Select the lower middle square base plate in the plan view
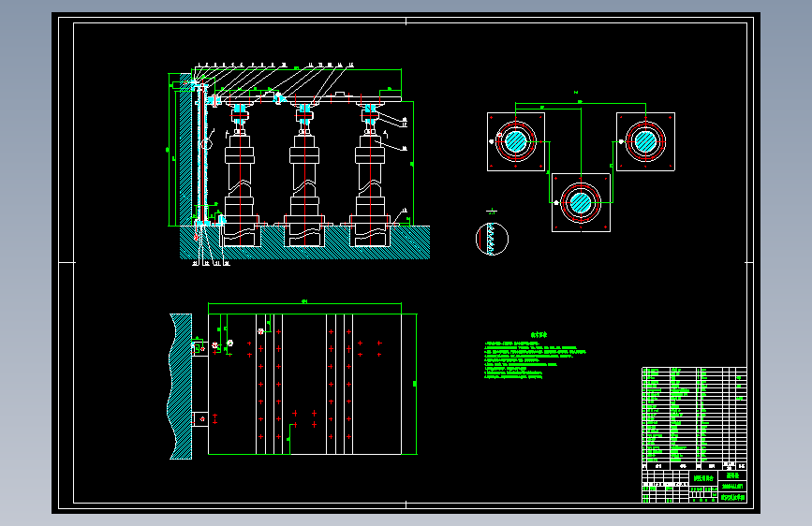Image resolution: width=812 pixels, height=526 pixels. [581, 202]
